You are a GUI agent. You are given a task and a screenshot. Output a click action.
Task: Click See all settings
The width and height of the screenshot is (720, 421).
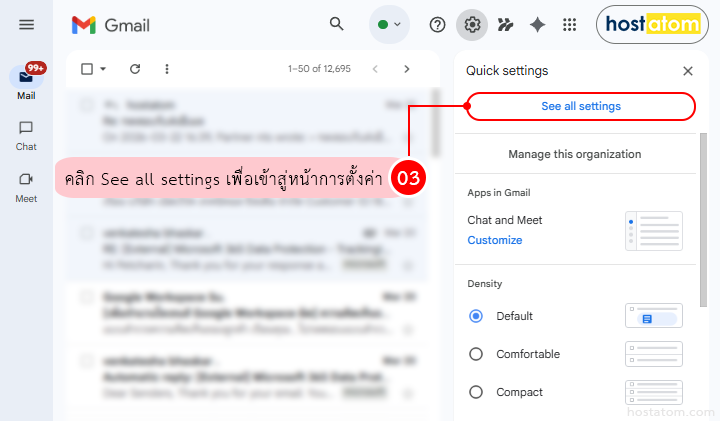[581, 106]
